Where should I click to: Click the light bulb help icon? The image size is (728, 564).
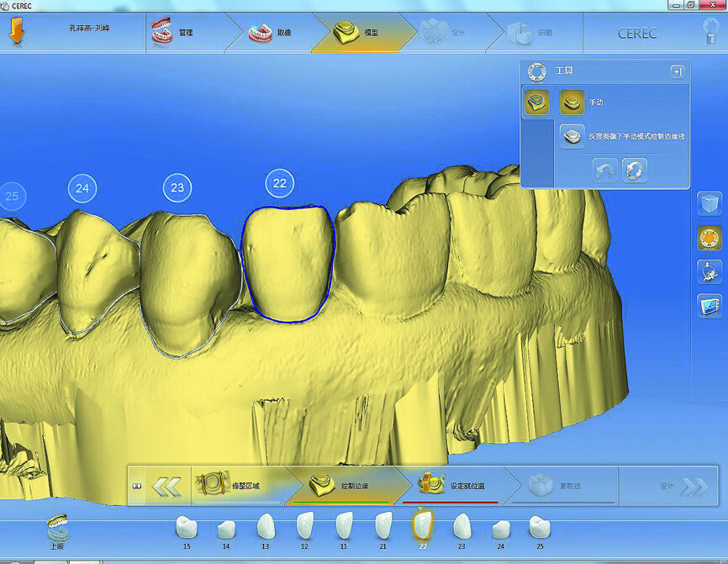click(710, 32)
